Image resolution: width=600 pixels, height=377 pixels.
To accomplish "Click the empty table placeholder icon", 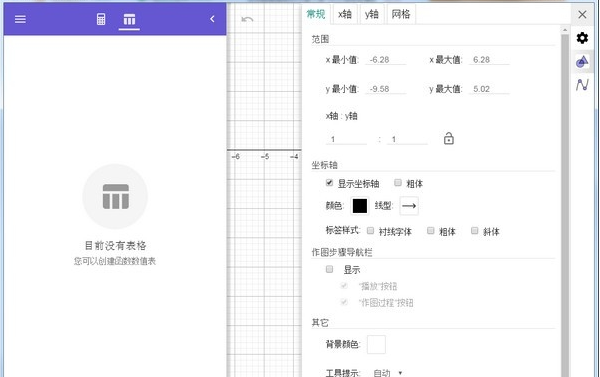I will pyautogui.click(x=115, y=196).
